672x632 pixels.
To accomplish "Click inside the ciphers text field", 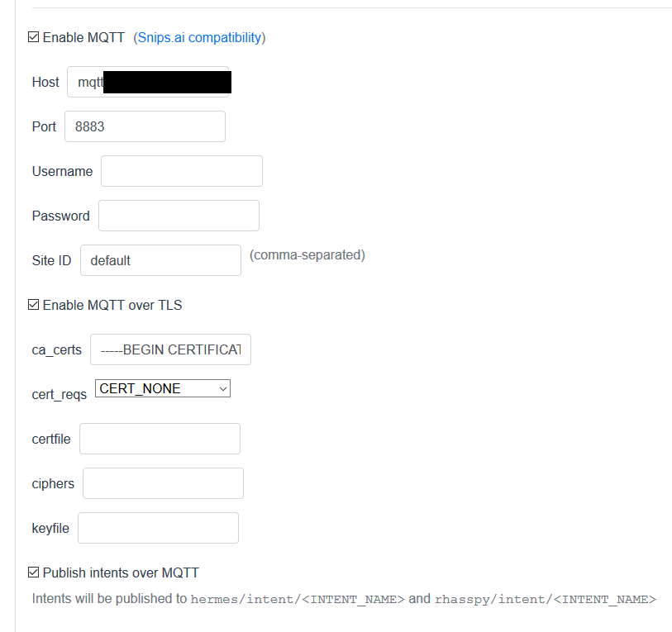I will pyautogui.click(x=163, y=483).
